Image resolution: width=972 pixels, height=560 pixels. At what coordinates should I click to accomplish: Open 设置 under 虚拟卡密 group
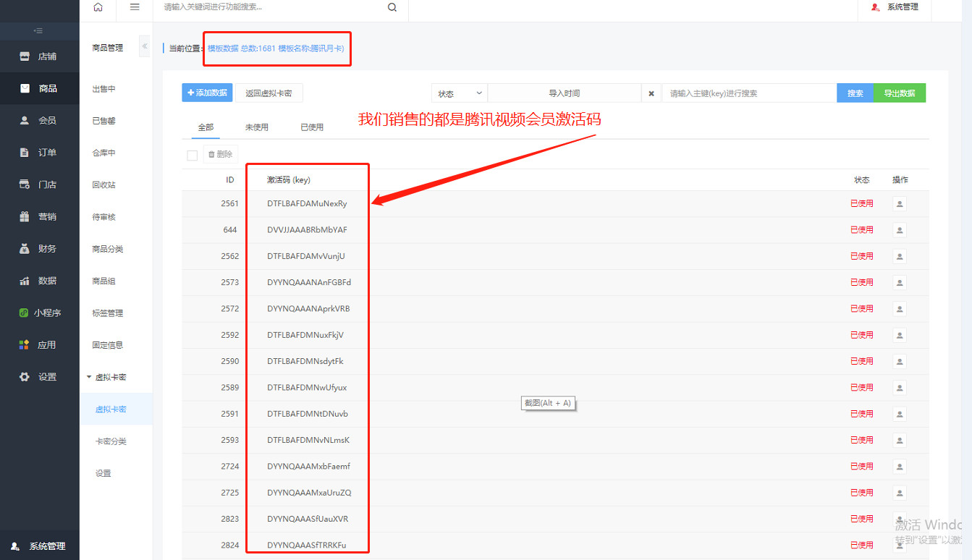click(103, 473)
